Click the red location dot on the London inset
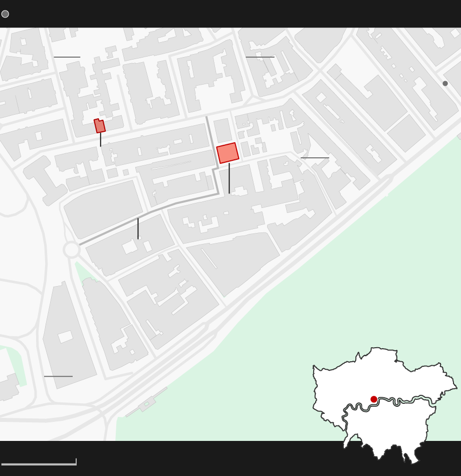Screen dimensions: 461x476 click(374, 399)
